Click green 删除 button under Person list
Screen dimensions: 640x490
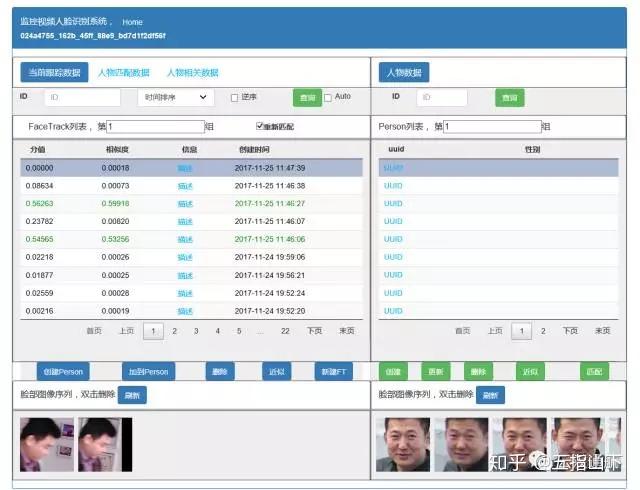coord(478,372)
